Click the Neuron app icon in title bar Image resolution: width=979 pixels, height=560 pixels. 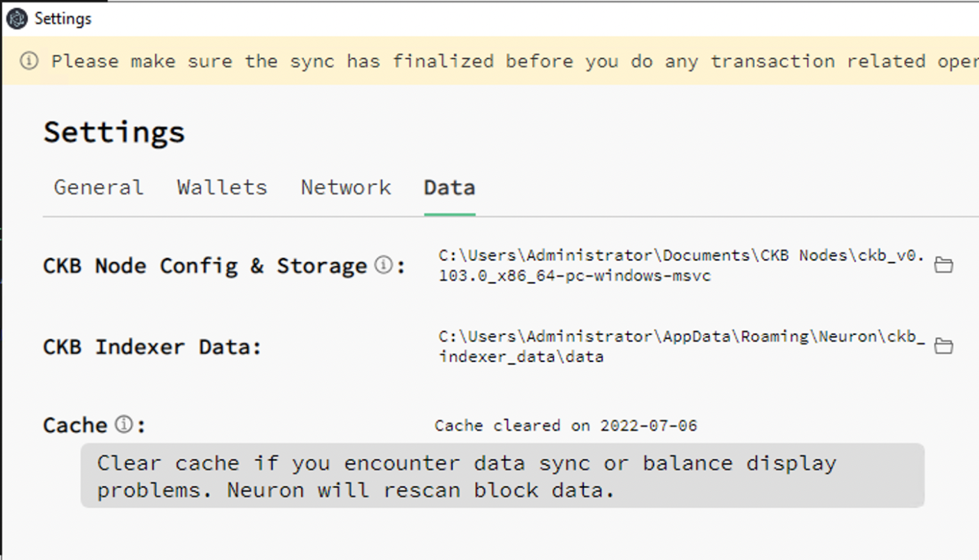[x=16, y=19]
